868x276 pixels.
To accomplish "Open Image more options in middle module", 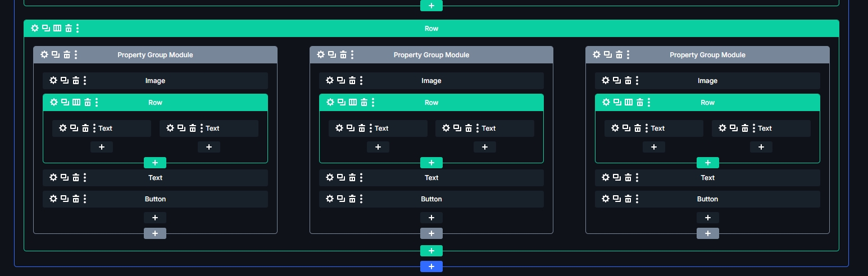I will (x=361, y=80).
